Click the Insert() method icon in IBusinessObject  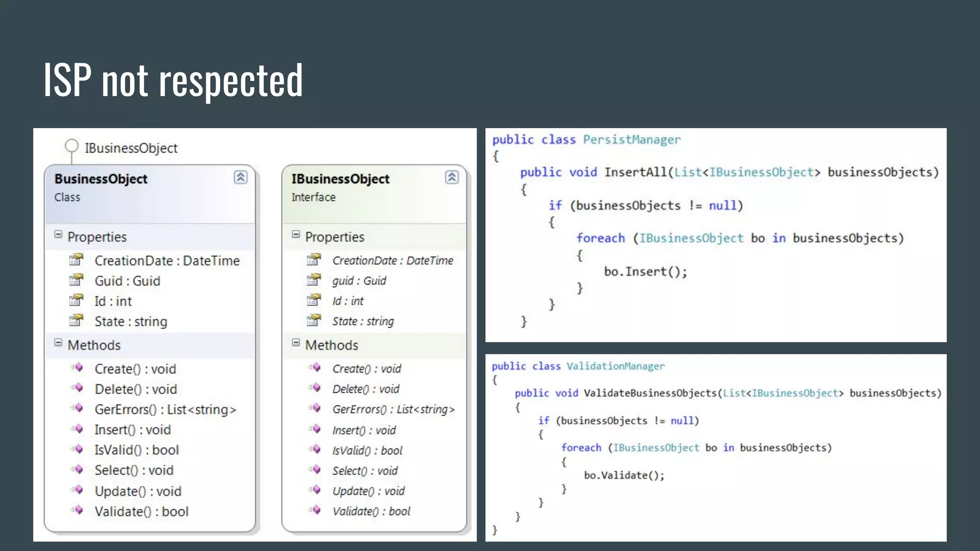(315, 430)
